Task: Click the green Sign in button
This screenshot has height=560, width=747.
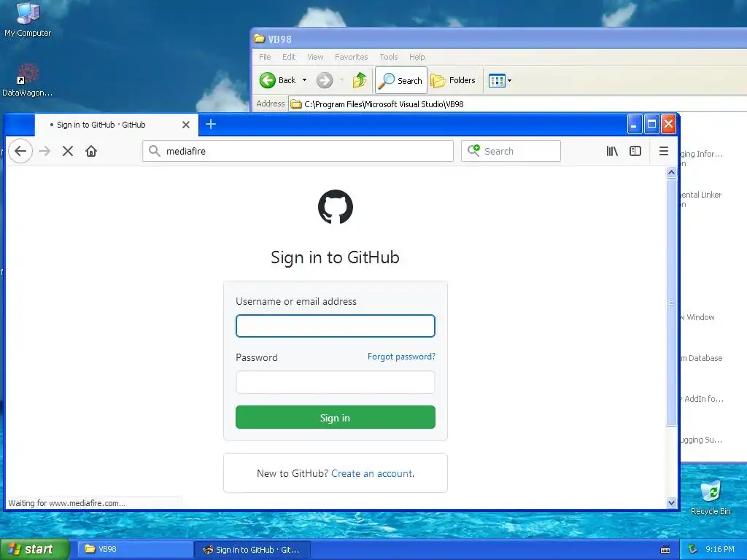Action: tap(336, 417)
